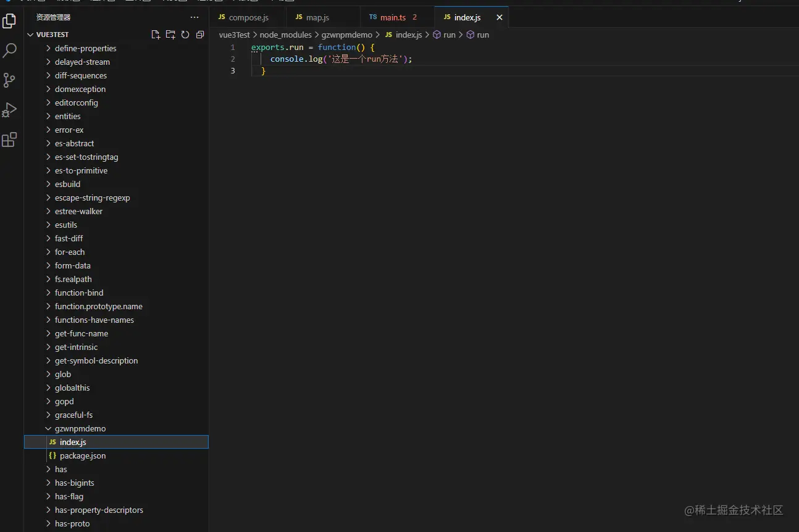Image resolution: width=799 pixels, height=532 pixels.
Task: Click line number 1 in the gutter
Action: click(x=233, y=48)
